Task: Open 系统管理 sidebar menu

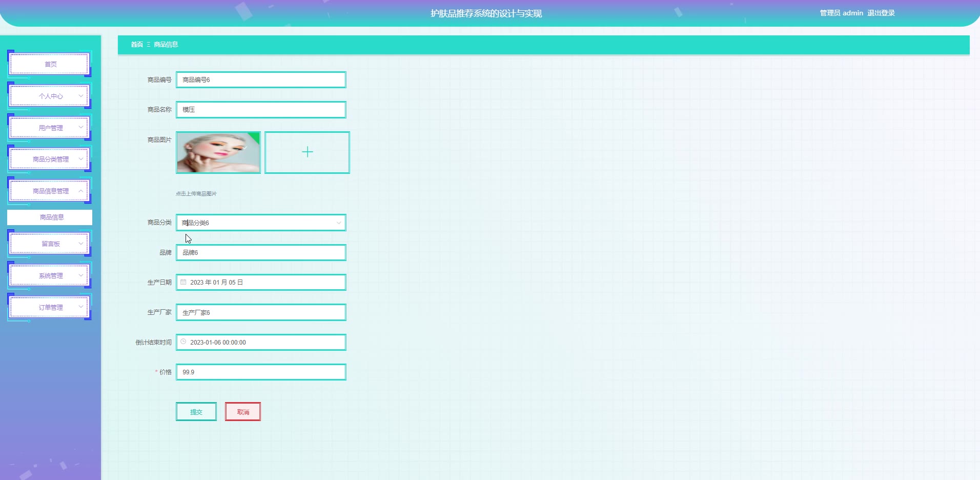Action: pyautogui.click(x=50, y=275)
